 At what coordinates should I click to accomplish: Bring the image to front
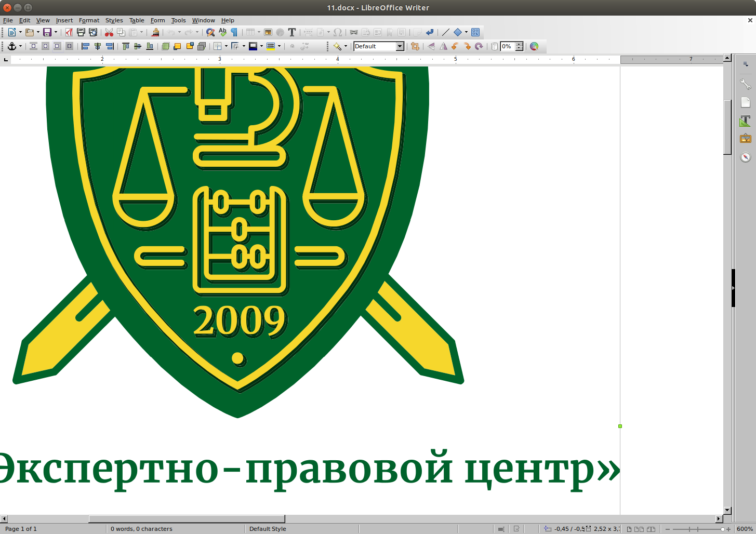[x=166, y=46]
